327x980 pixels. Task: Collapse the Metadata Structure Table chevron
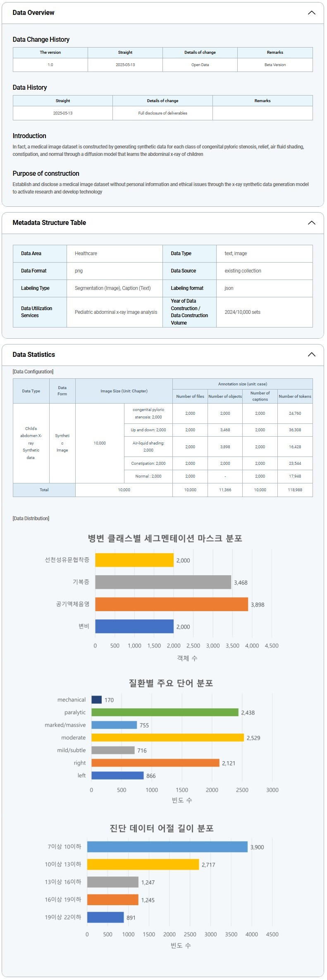(311, 223)
